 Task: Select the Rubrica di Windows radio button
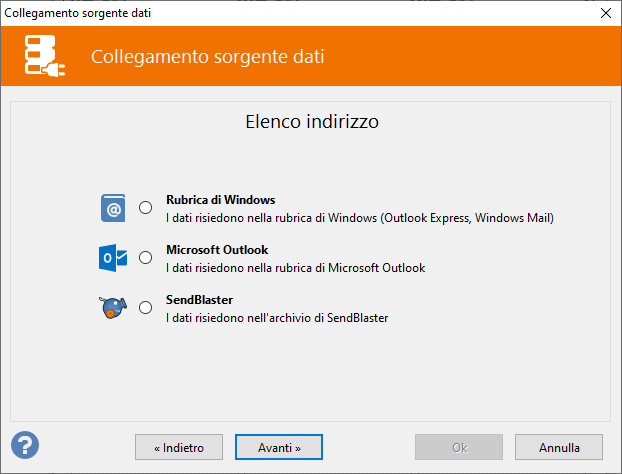coord(146,207)
